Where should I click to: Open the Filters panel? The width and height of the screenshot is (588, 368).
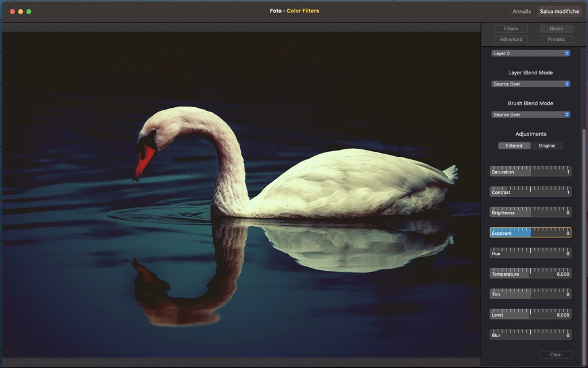pos(511,28)
